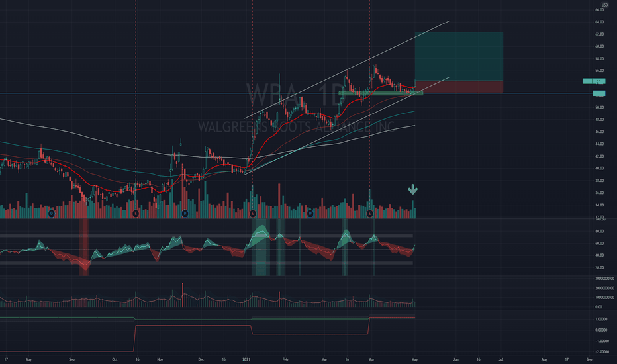Click the 36.00 price axis label
This screenshot has height=364, width=617.
click(599, 193)
